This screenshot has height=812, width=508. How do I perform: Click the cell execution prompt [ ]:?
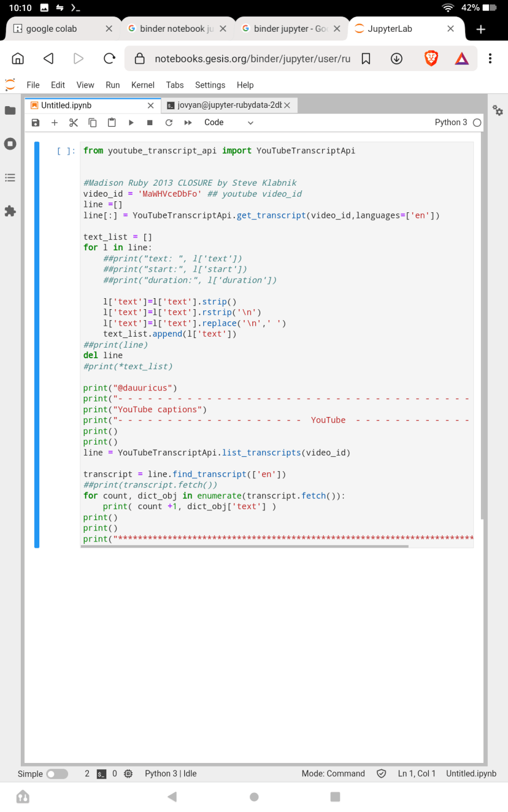pos(66,151)
